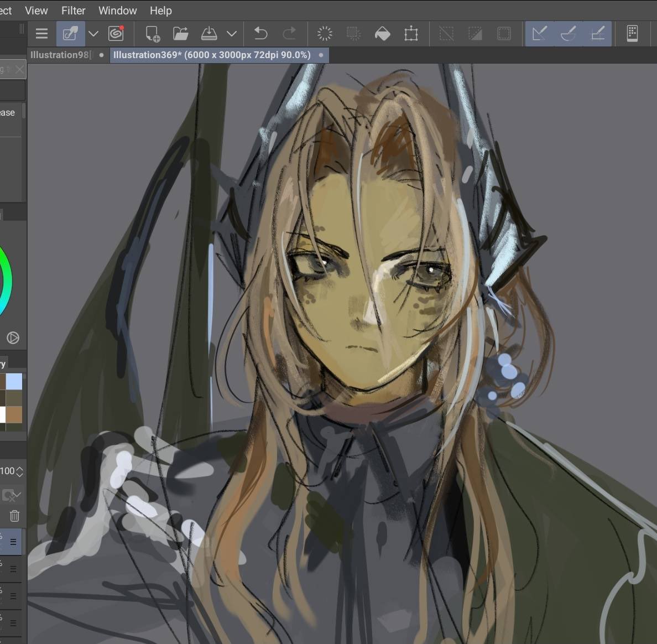Undo the last stroke
This screenshot has height=644, width=657.
[260, 34]
